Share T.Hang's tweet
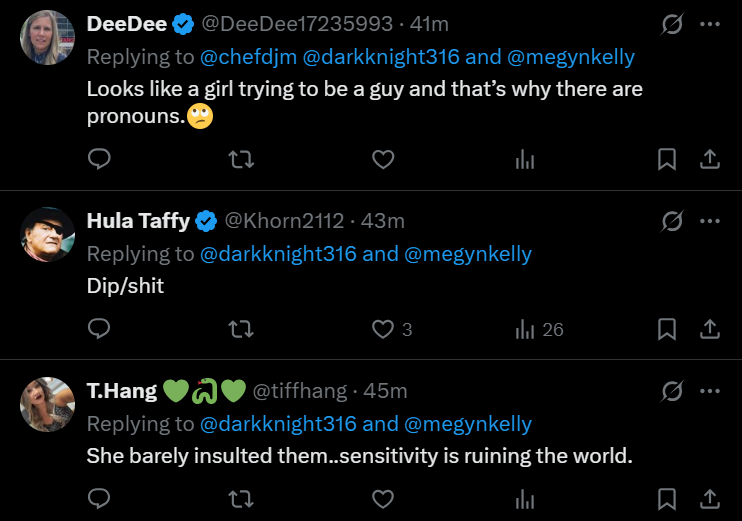Image resolution: width=742 pixels, height=521 pixels. pos(709,498)
